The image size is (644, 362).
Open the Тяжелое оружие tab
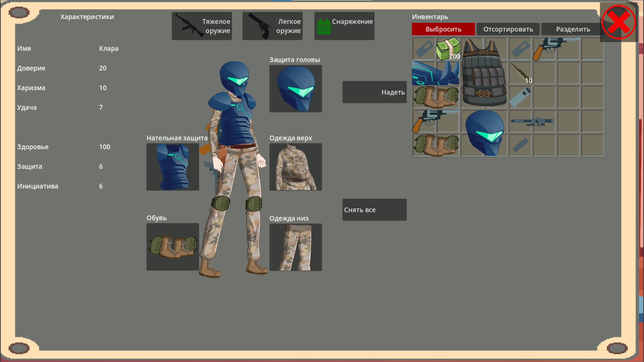(202, 26)
